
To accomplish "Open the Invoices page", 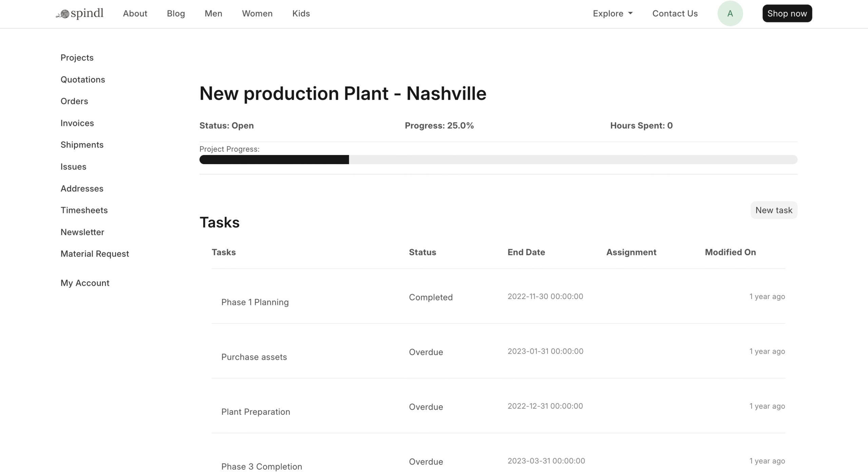I will [77, 123].
